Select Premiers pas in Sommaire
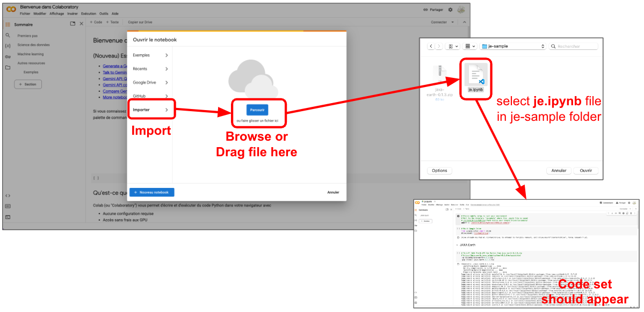The width and height of the screenshot is (644, 312). tap(27, 36)
